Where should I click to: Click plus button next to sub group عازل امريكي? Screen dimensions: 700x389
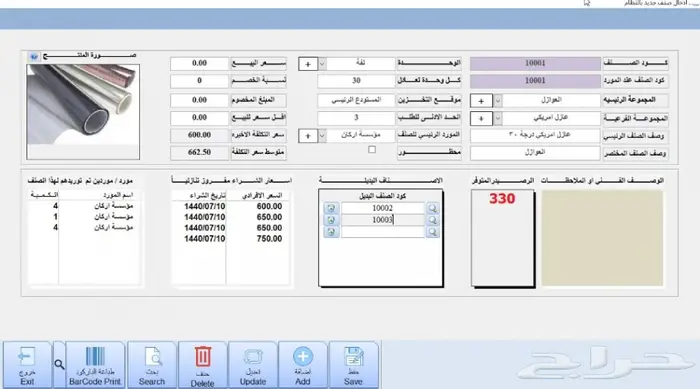481,119
